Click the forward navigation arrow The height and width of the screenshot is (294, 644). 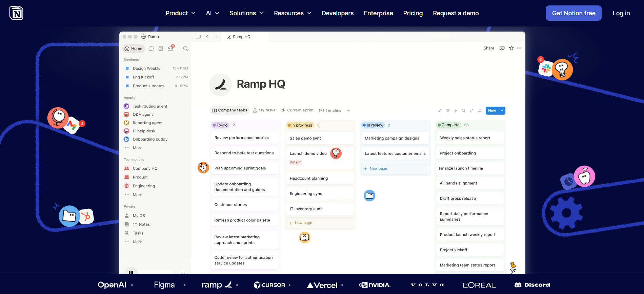(216, 37)
